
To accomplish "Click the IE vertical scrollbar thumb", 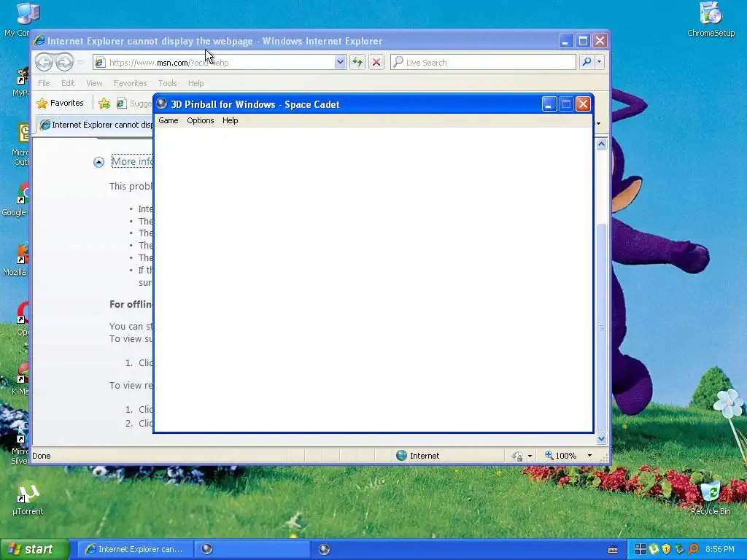I will tap(601, 327).
